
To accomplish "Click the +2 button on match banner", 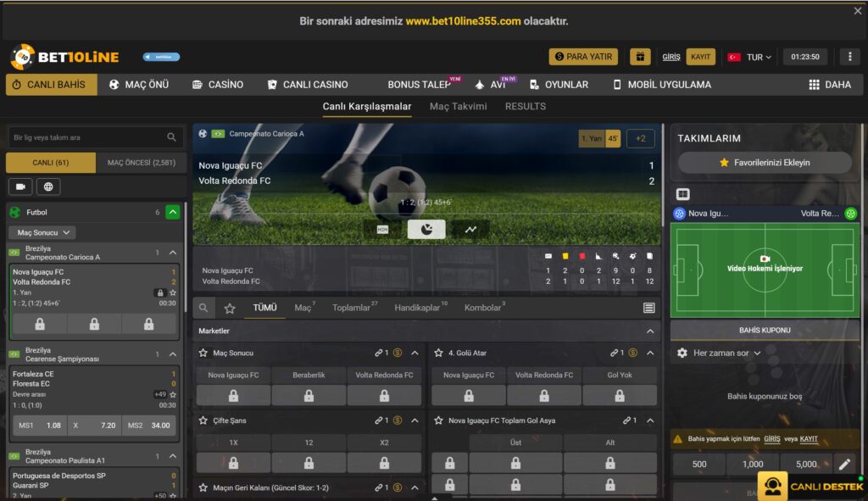I will click(x=641, y=138).
